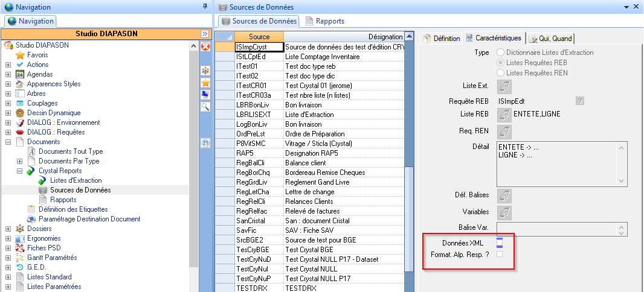Viewport: 644px width, 292px height.
Task: Expand the Dossiers tree node
Action: coord(8,229)
